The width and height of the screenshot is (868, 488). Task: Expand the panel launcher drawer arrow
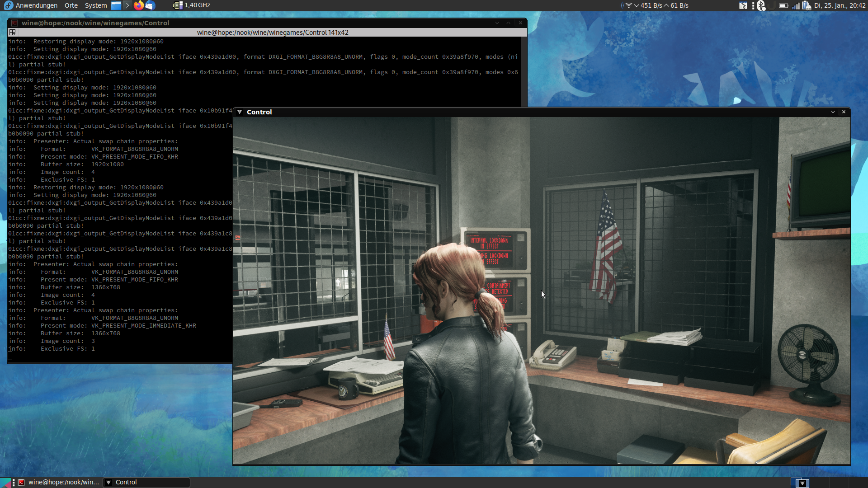127,5
